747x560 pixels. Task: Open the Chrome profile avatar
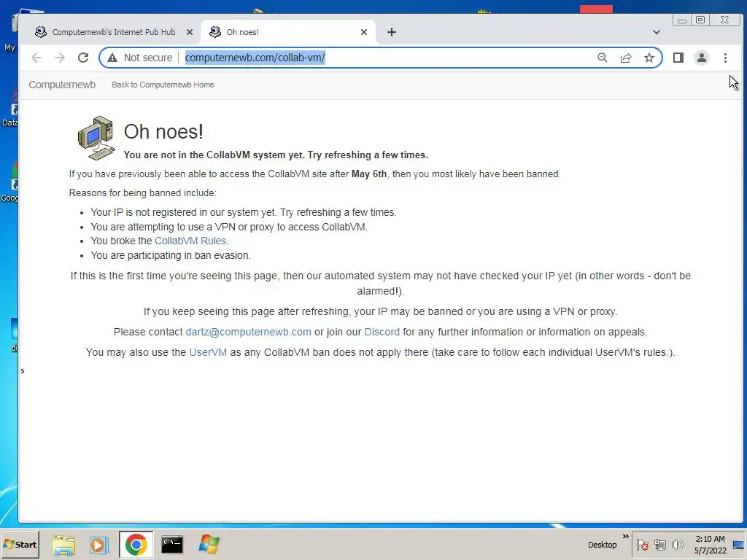702,58
